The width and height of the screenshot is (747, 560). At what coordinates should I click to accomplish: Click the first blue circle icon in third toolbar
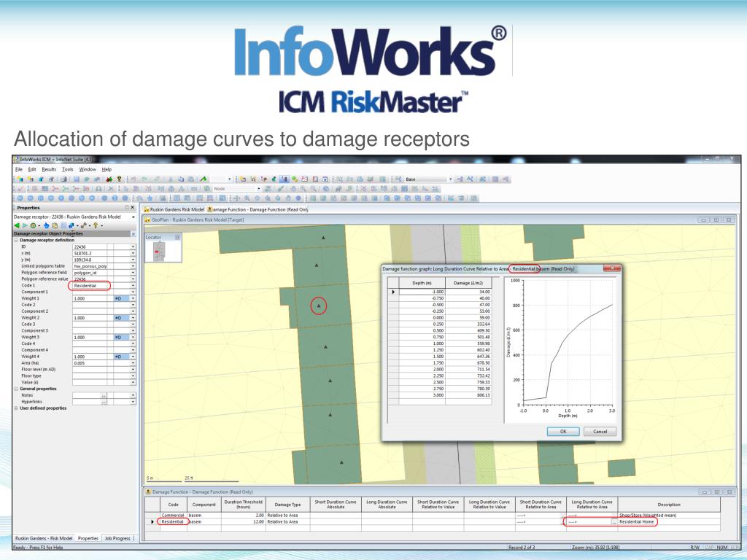click(x=20, y=198)
